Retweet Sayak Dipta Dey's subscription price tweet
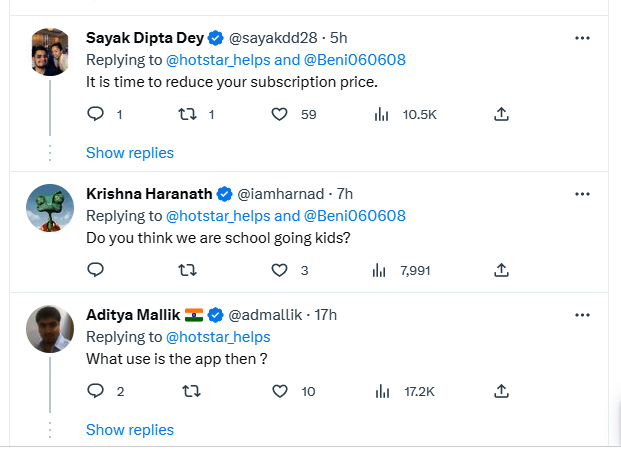 coord(187,114)
